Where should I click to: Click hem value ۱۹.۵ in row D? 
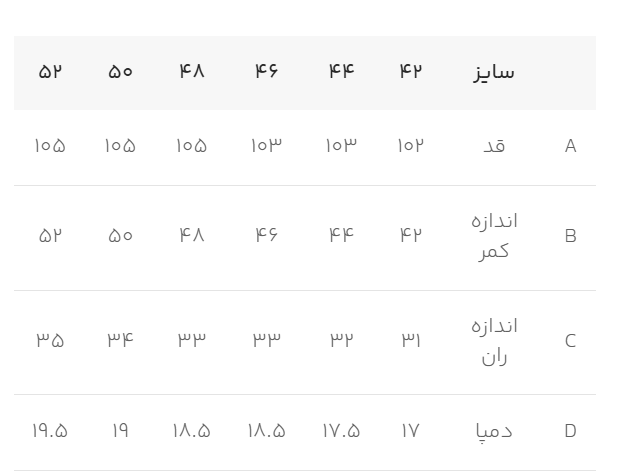point(50,430)
